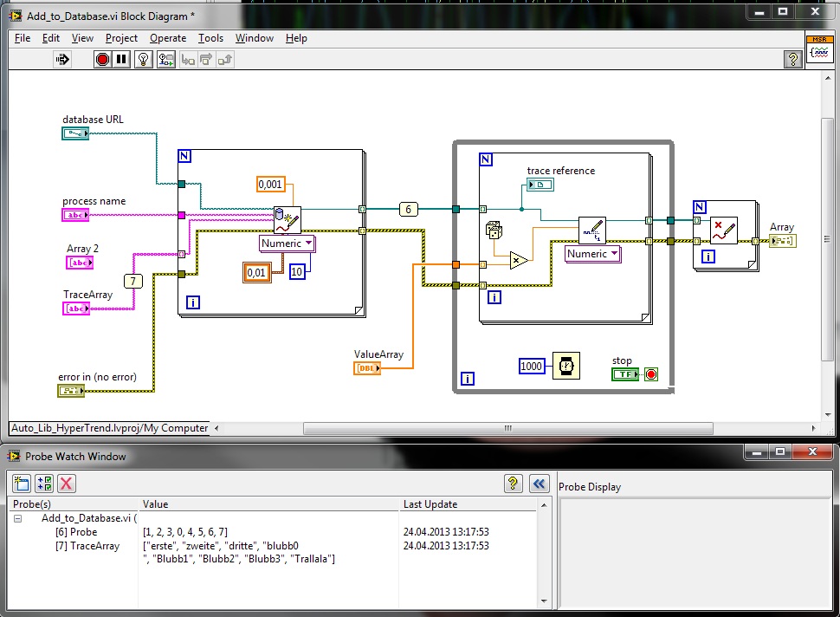Click the run arrow in the toolbar
The image size is (840, 617).
pyautogui.click(x=62, y=60)
